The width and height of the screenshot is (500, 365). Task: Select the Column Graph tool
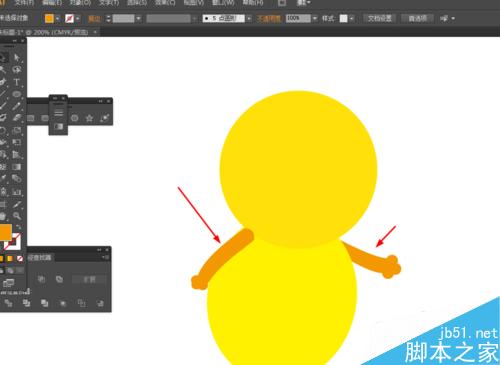pos(17,192)
